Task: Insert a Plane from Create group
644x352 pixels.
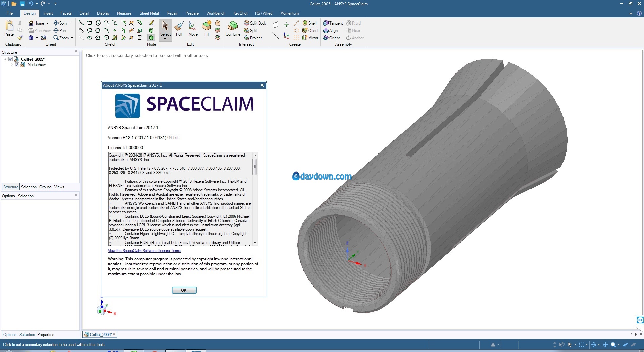Action: pyautogui.click(x=276, y=25)
